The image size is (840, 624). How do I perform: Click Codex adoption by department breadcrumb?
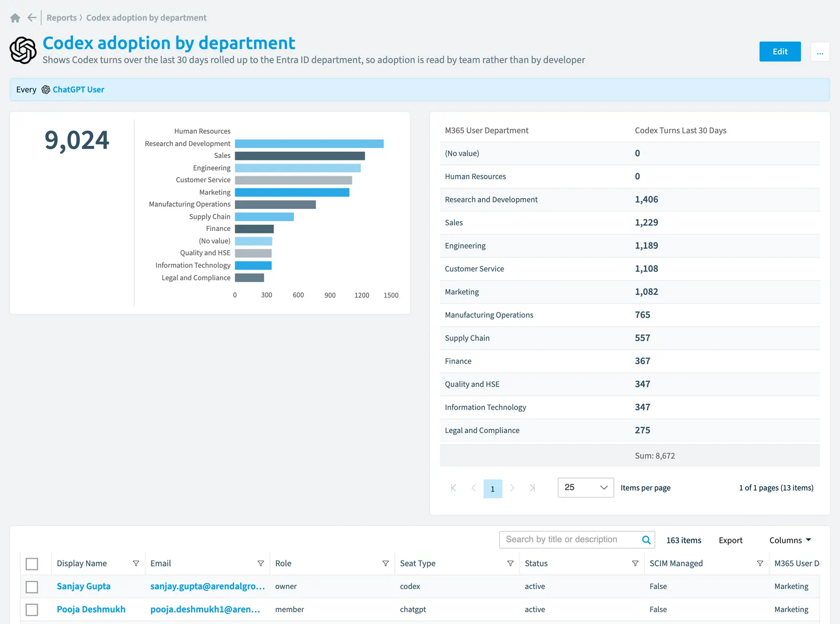pos(146,18)
